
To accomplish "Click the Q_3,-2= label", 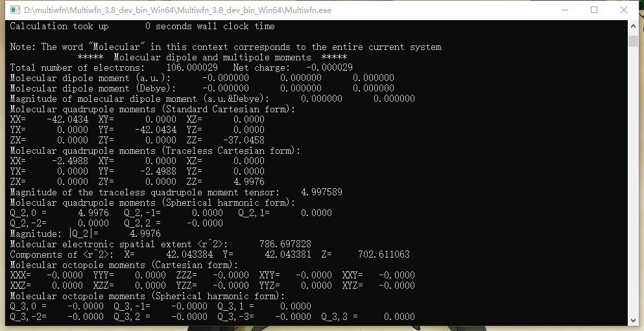I will click(29, 317).
